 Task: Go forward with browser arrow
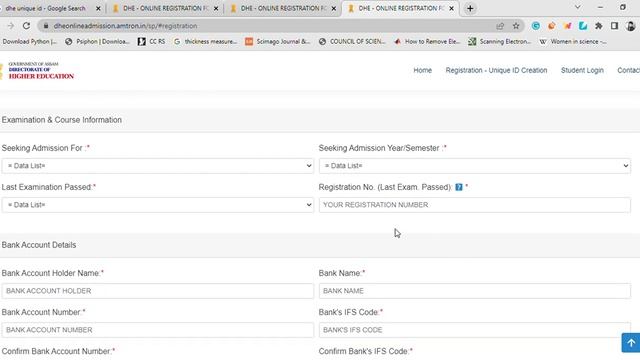(x=11, y=26)
